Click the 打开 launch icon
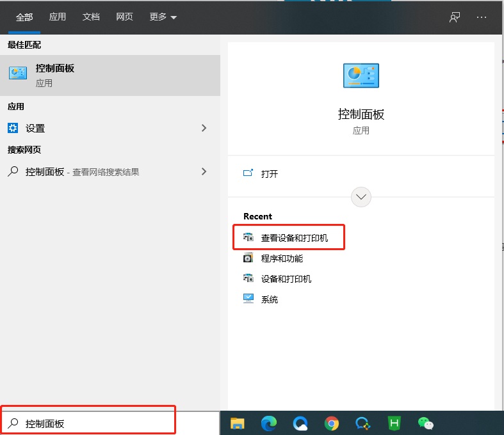Viewport: 504px width, 435px height. [x=248, y=173]
